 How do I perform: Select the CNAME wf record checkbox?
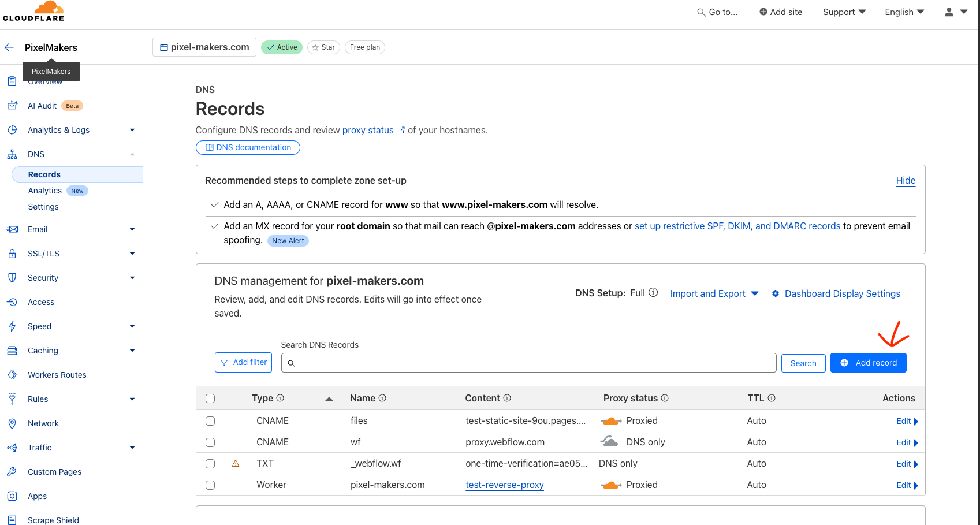click(210, 442)
